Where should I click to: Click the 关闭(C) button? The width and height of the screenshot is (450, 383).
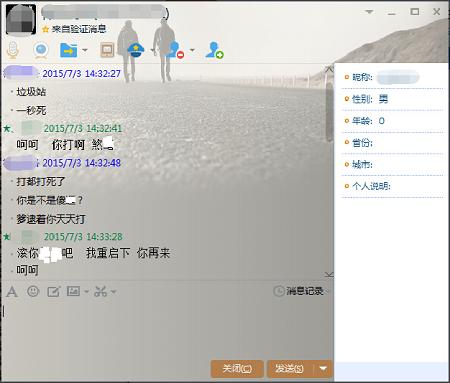pos(237,368)
